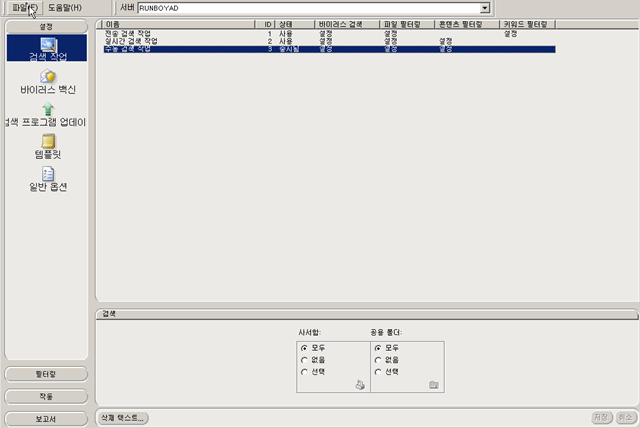The image size is (640, 428).
Task: Open the 도움말(H) menu
Action: point(64,8)
